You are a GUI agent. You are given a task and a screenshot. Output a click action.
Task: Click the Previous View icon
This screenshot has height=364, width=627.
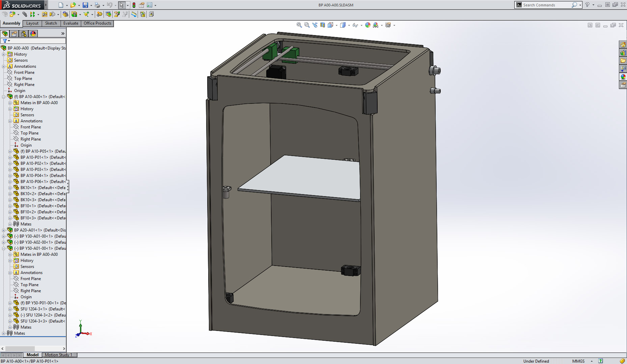pos(315,25)
